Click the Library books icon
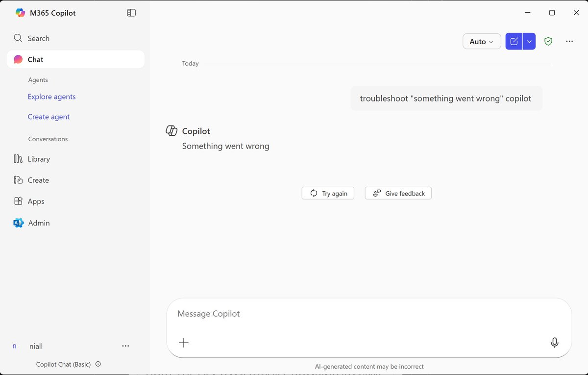Viewport: 588px width, 375px height. point(18,159)
